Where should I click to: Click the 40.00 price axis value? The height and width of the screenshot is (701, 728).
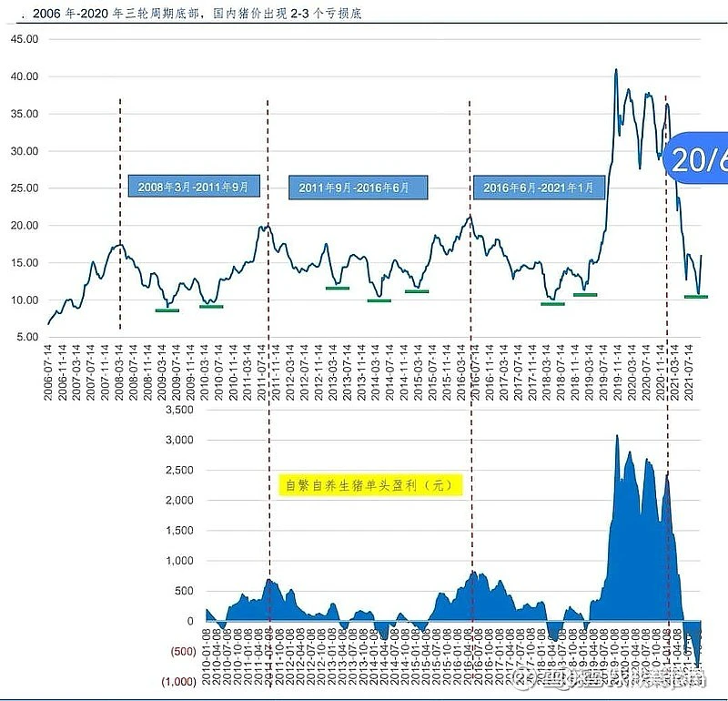(25, 76)
